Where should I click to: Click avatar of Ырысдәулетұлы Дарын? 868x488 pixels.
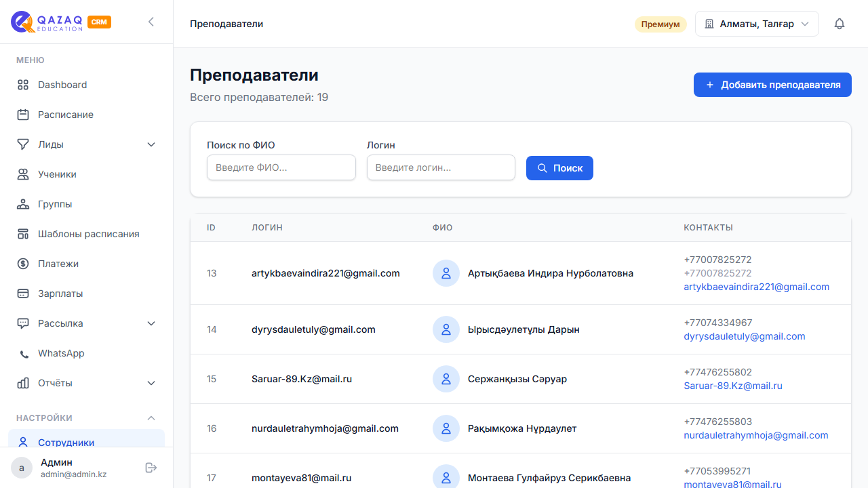click(x=446, y=329)
